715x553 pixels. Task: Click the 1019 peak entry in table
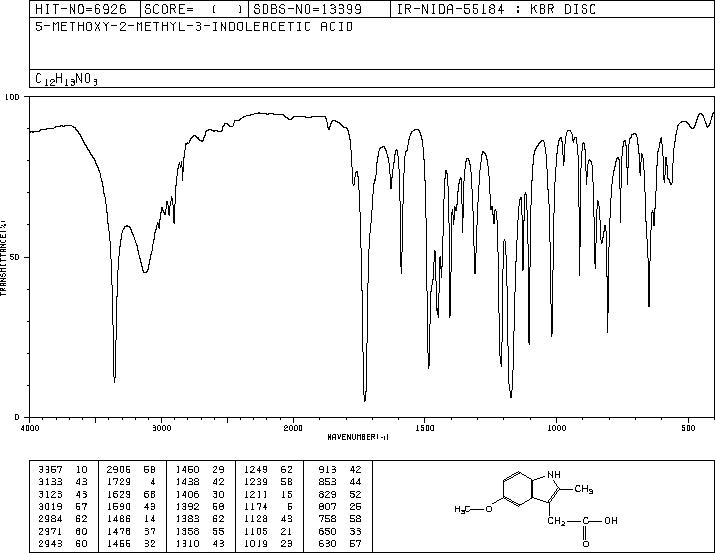click(269, 543)
